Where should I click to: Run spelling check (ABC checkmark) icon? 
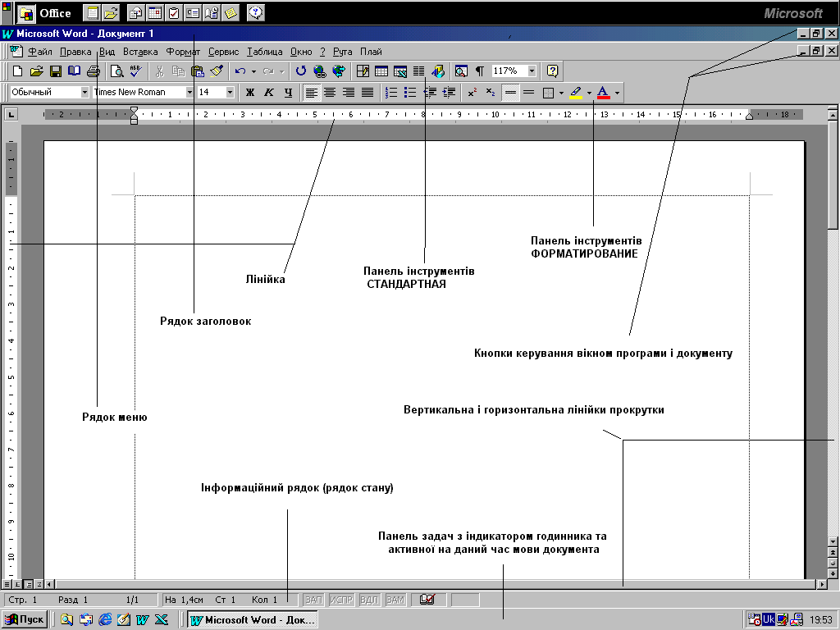pos(136,71)
